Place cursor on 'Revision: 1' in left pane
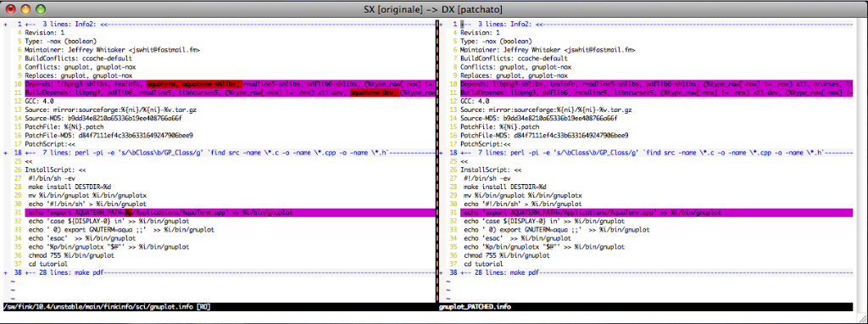868x324 pixels. [45, 33]
